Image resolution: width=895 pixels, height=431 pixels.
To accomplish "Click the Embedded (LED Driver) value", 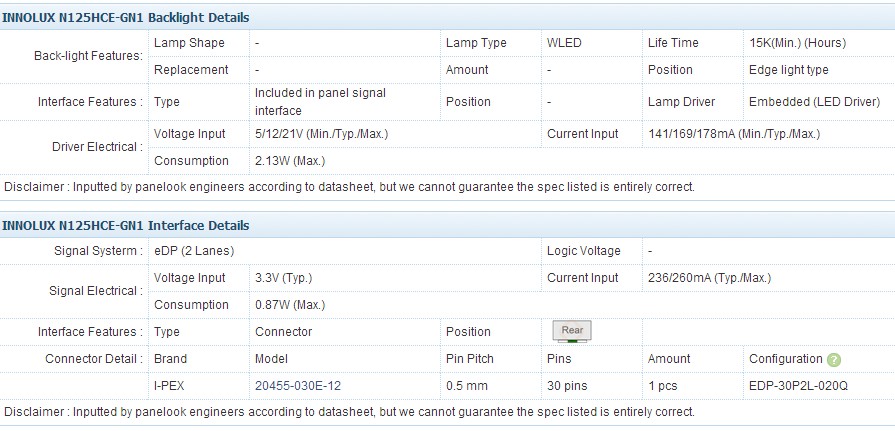I will coord(815,102).
